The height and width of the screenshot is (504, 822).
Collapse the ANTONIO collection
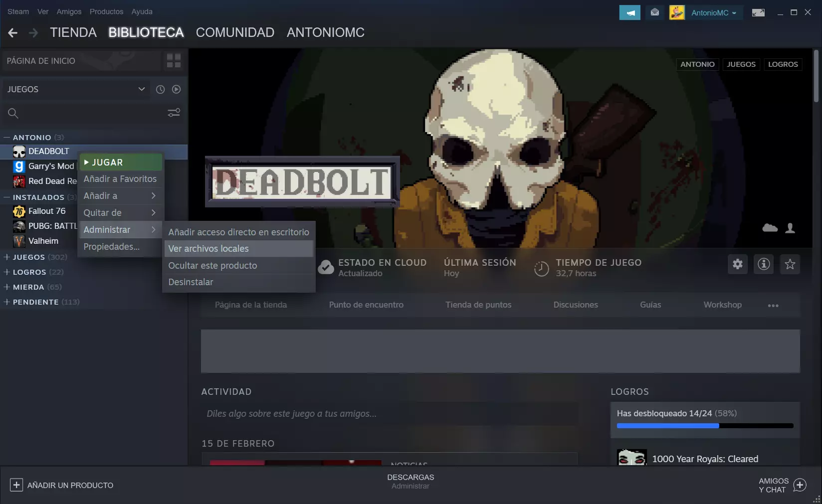[x=7, y=138]
